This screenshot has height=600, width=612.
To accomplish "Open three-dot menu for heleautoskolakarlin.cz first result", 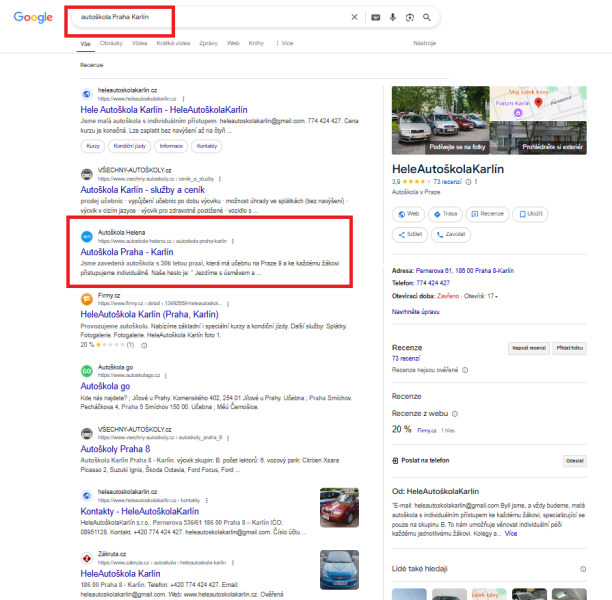I will 183,99.
